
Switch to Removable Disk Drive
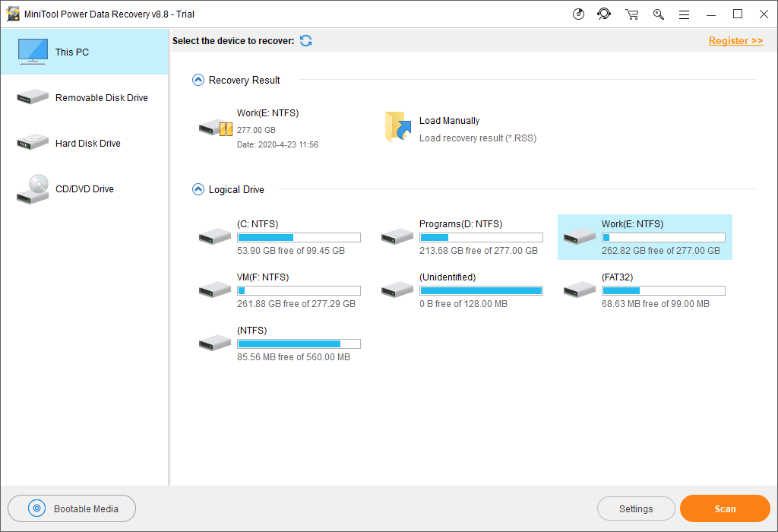(x=84, y=97)
